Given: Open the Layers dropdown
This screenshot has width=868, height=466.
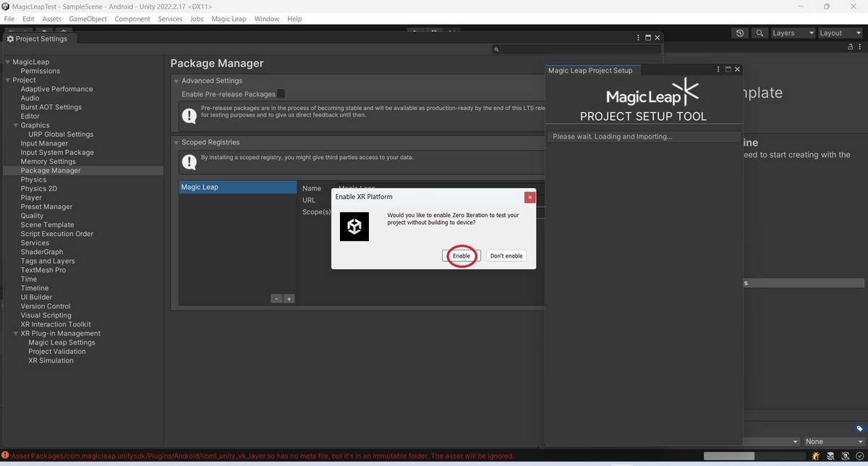Looking at the screenshot, I should coord(793,33).
